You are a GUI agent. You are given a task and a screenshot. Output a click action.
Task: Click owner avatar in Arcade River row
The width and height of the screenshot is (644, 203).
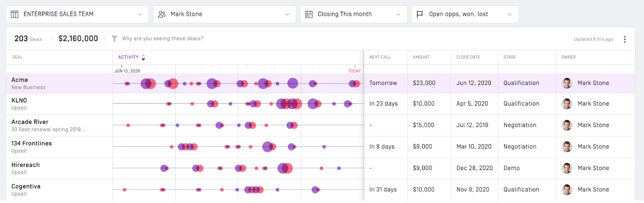567,125
